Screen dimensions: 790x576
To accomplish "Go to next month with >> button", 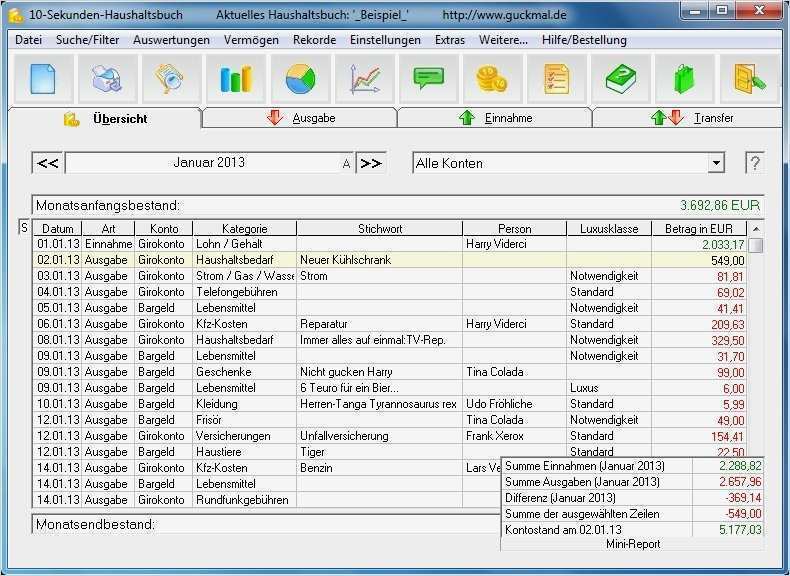I will click(x=371, y=163).
